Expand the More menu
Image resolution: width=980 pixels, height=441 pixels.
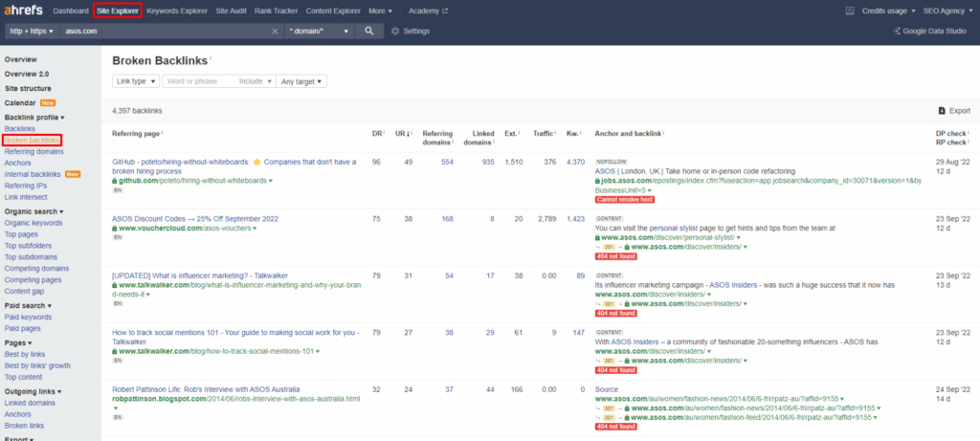381,11
